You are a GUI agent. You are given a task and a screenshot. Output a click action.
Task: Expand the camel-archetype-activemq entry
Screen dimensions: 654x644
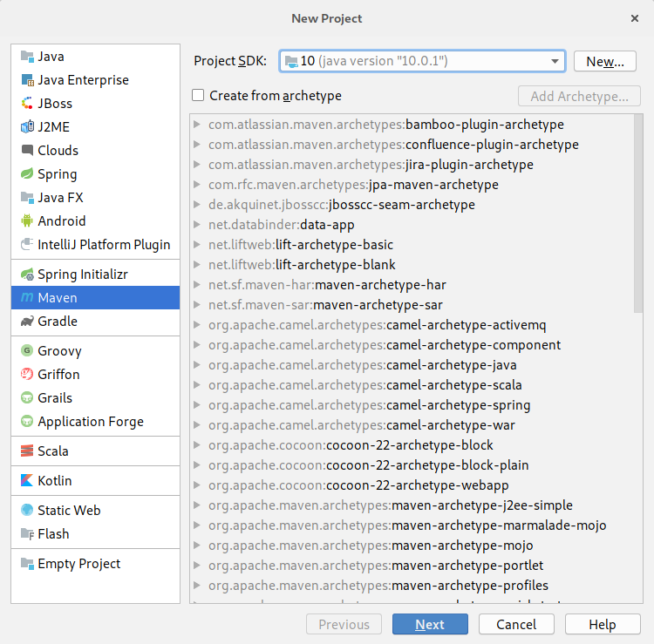click(x=198, y=325)
